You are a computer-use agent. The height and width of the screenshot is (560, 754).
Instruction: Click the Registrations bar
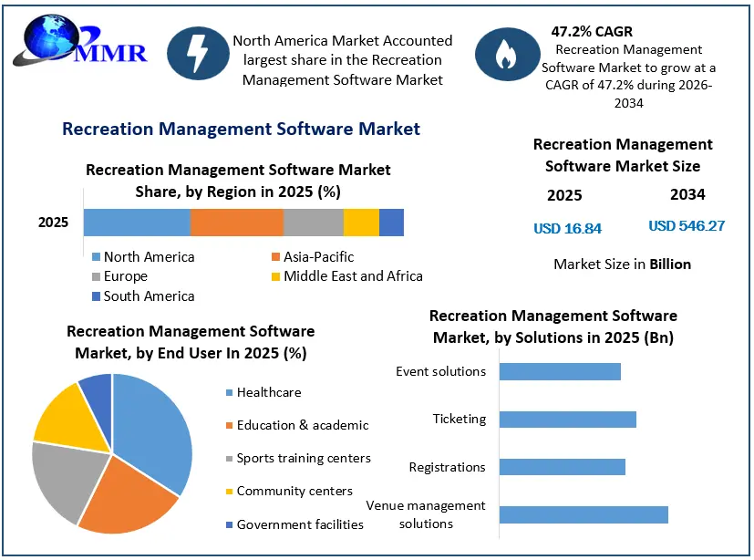click(563, 467)
